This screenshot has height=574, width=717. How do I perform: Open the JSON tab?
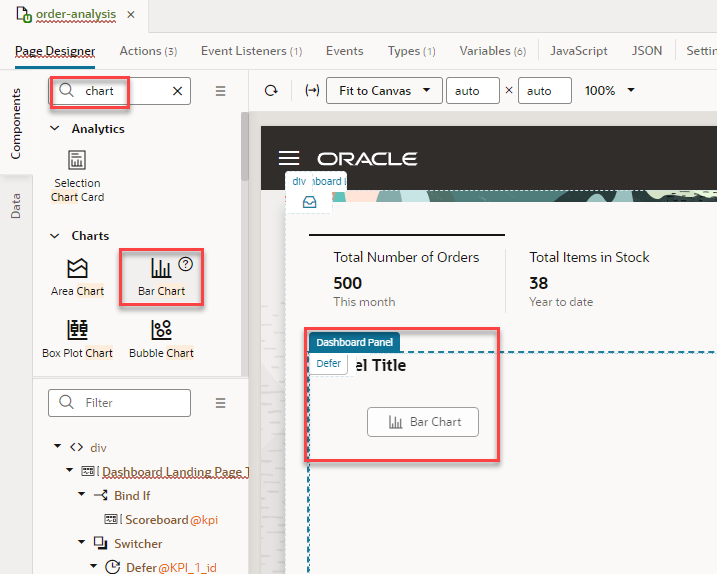(647, 51)
